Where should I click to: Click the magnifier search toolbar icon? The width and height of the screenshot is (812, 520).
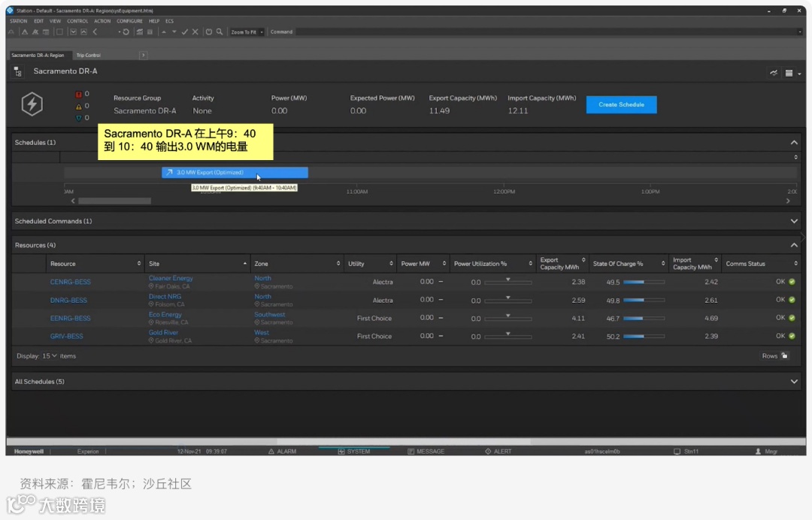tap(220, 32)
